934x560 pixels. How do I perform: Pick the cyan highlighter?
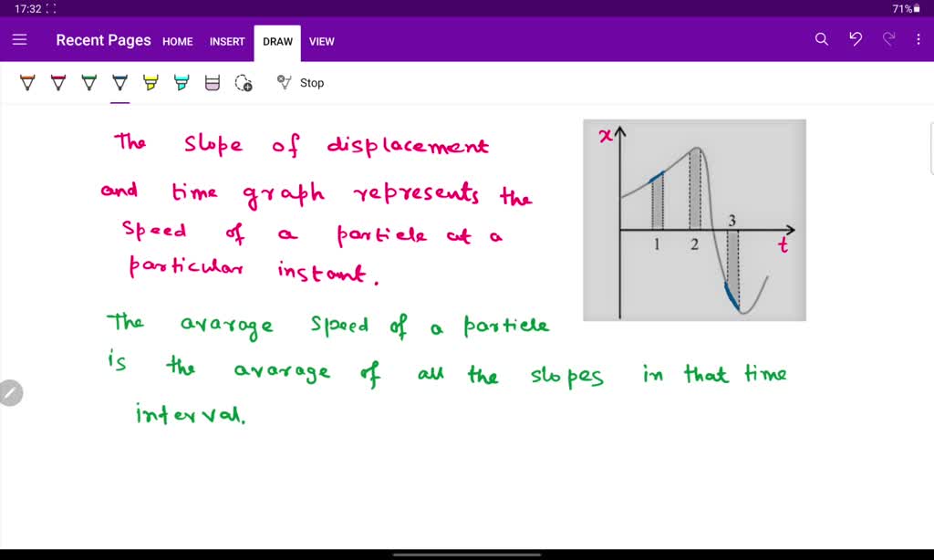point(182,83)
